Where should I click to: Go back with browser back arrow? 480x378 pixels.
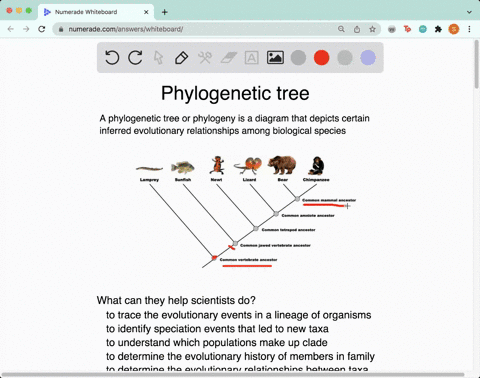[x=11, y=29]
